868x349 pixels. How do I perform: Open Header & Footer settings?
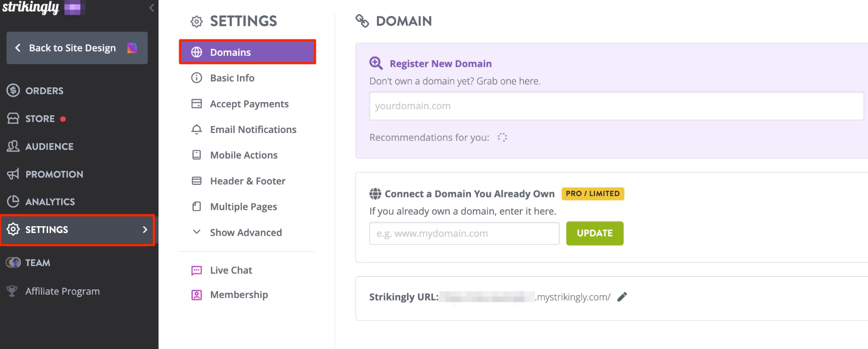click(x=248, y=181)
